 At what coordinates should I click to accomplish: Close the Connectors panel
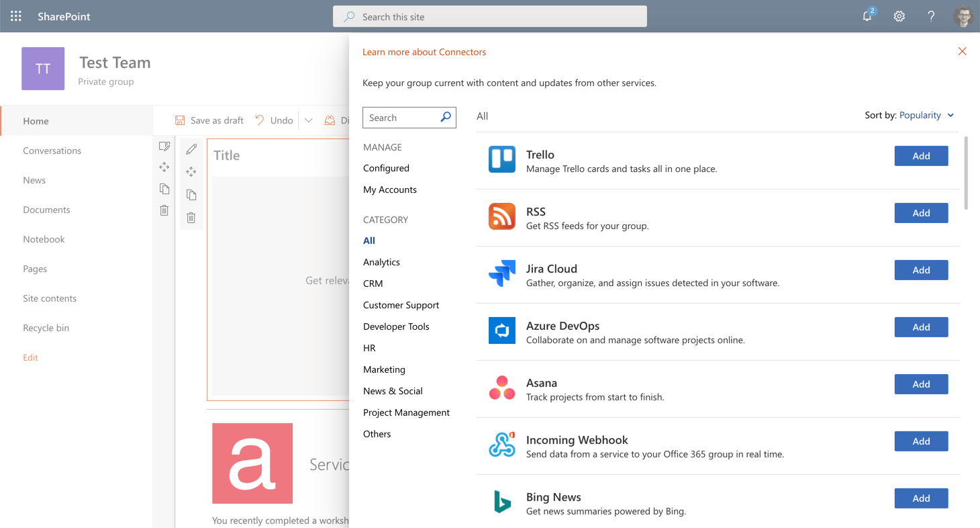click(962, 51)
